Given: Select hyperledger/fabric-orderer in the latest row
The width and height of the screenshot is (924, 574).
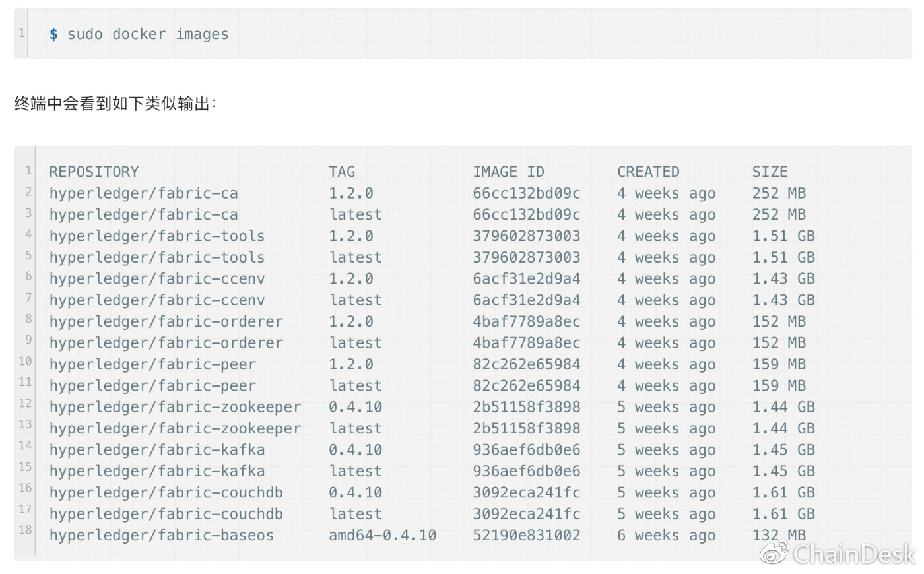Looking at the screenshot, I should point(166,343).
